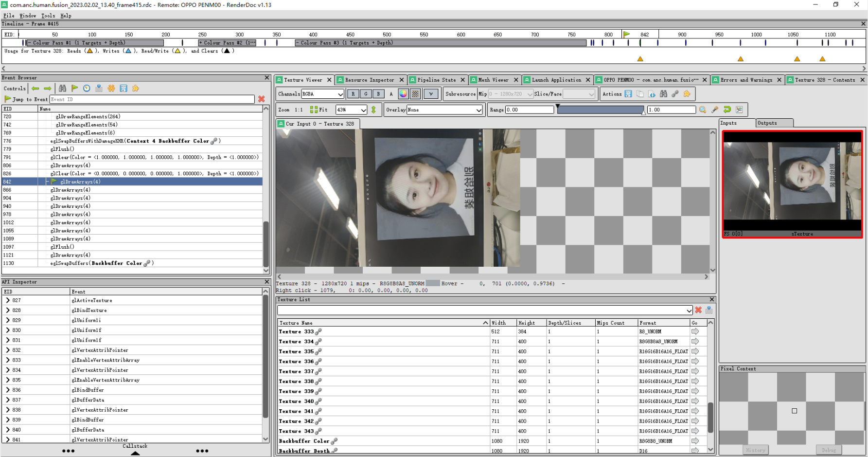Expand API event 836 glBindBuffer
The width and height of the screenshot is (868, 457).
pyautogui.click(x=8, y=390)
